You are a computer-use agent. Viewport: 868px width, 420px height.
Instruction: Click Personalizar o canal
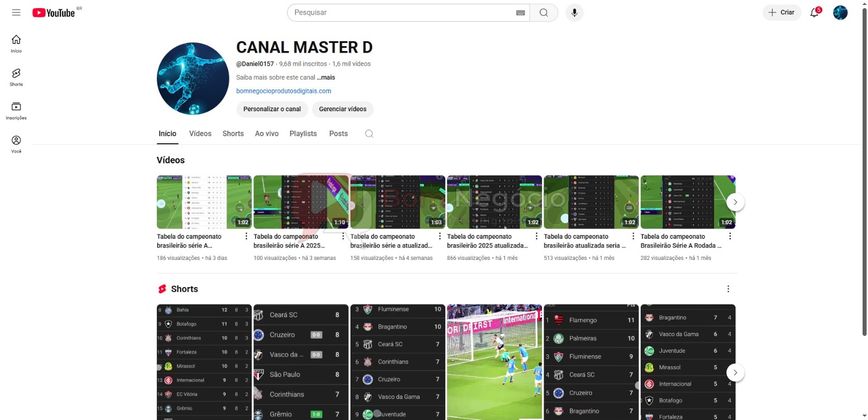point(272,109)
